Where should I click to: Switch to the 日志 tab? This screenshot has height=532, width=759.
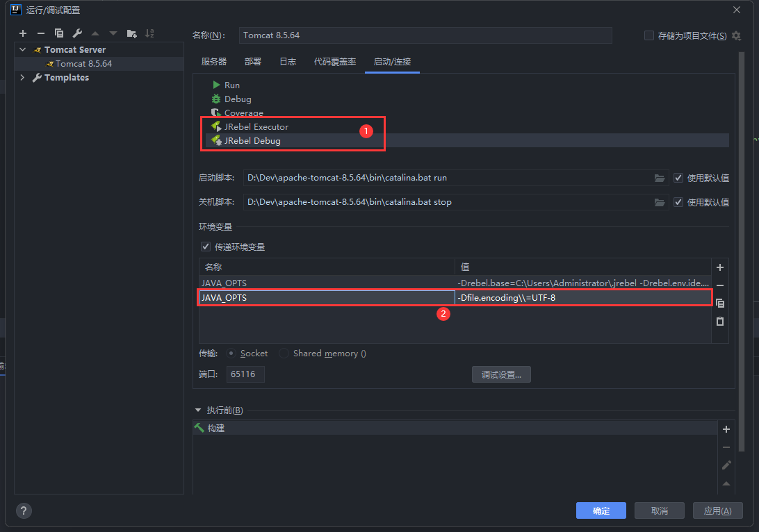click(x=288, y=61)
